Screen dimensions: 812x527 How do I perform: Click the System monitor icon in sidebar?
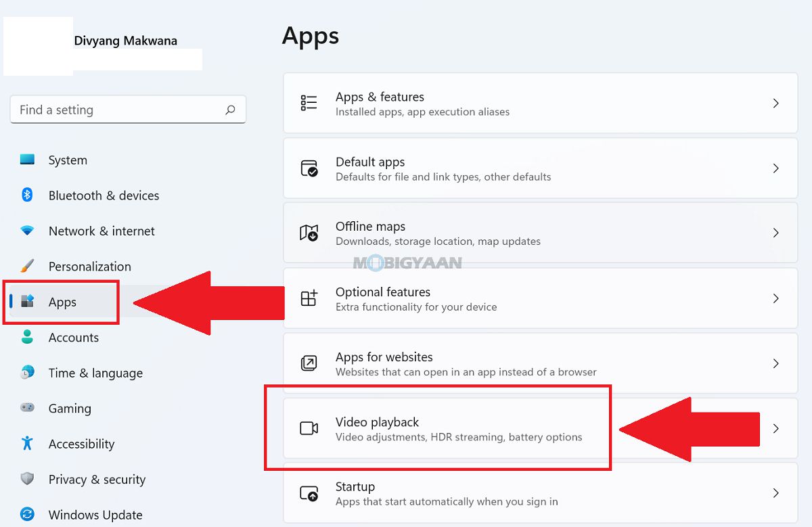[27, 160]
